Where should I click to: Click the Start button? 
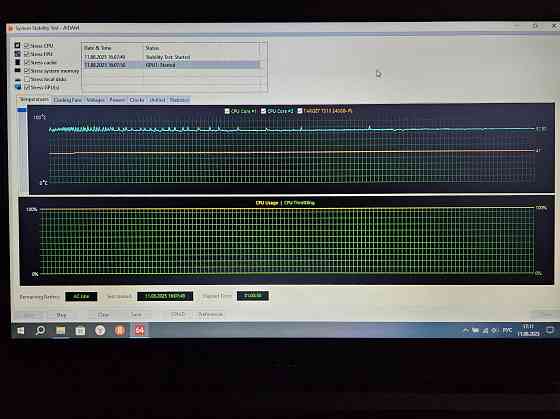[29, 315]
